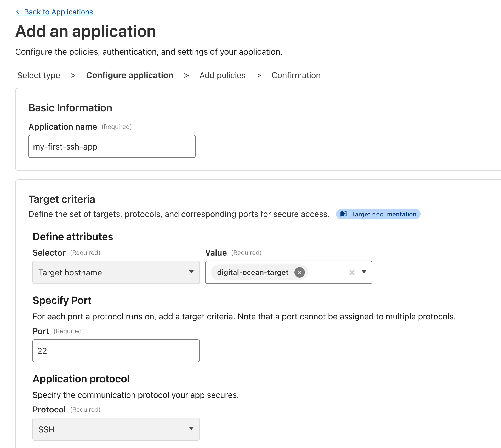The height and width of the screenshot is (448, 501).
Task: Click the book icon on the Target documentation badge
Action: pyautogui.click(x=344, y=214)
